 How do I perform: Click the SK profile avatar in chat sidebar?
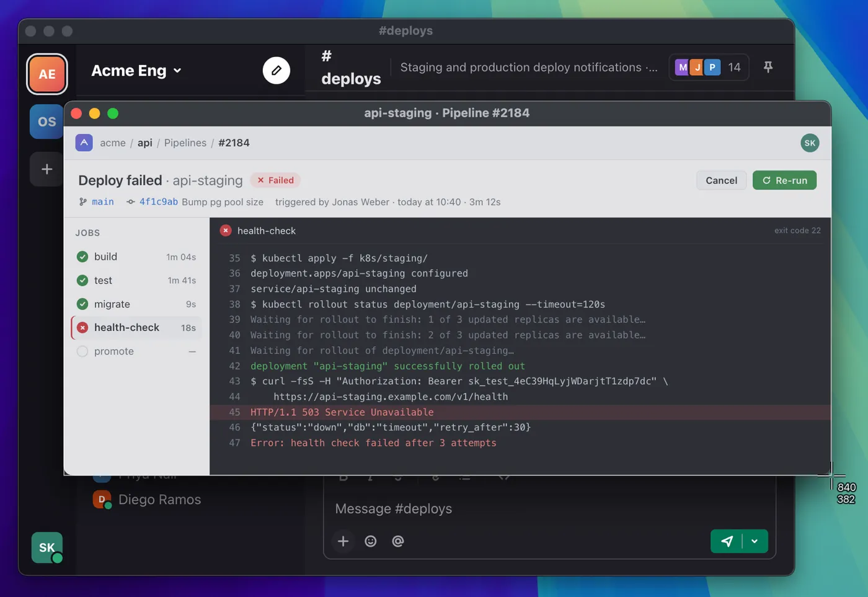47,547
